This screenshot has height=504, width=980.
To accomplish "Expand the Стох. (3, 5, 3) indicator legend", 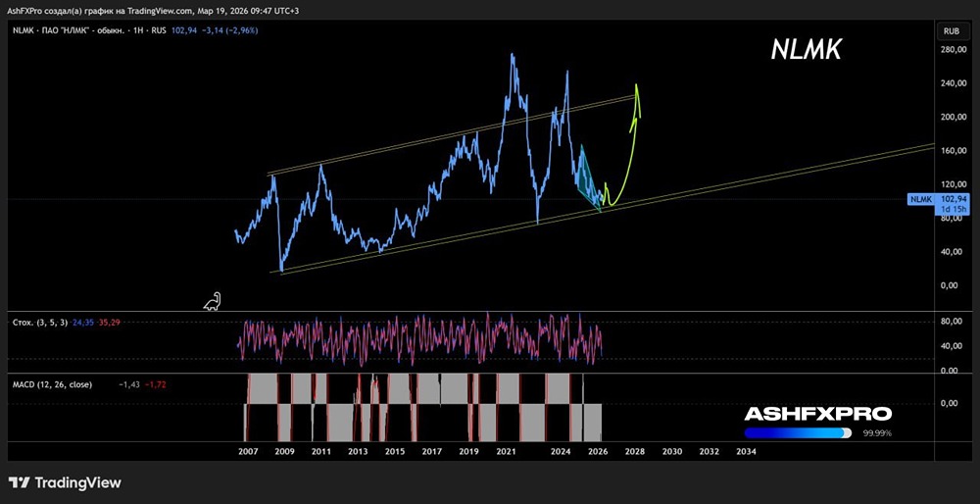I will (37, 321).
